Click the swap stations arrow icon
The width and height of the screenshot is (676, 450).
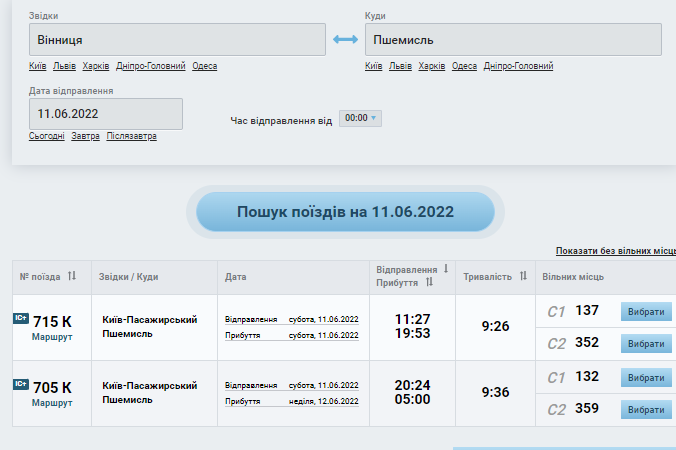click(345, 40)
